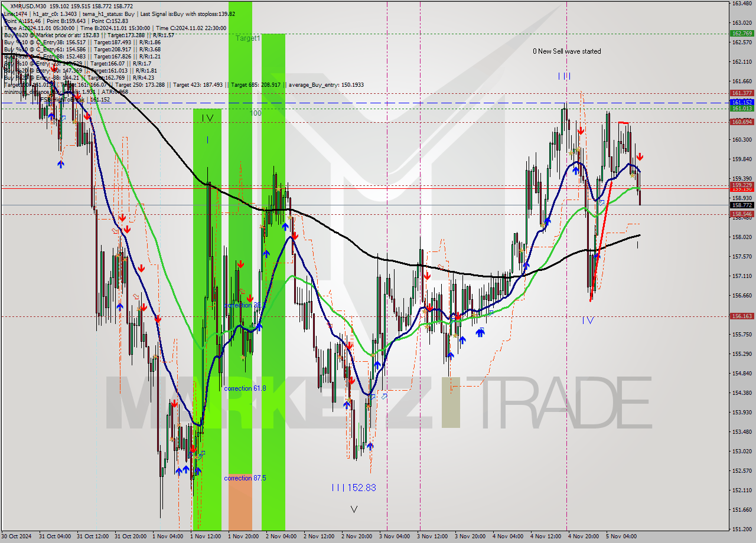Click the 163.480 price axis value
Screen dimensions: 756x543
point(741,4)
